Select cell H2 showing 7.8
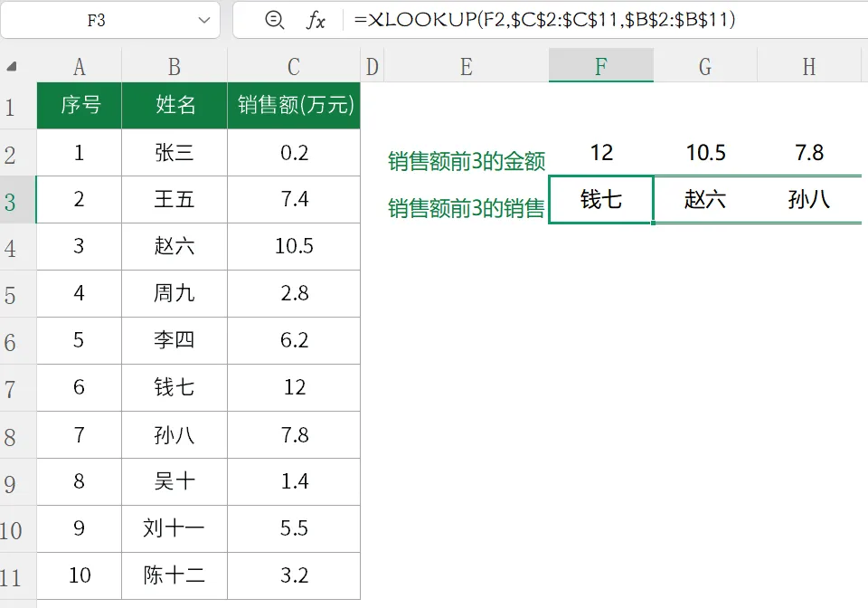This screenshot has width=868, height=608. (809, 153)
